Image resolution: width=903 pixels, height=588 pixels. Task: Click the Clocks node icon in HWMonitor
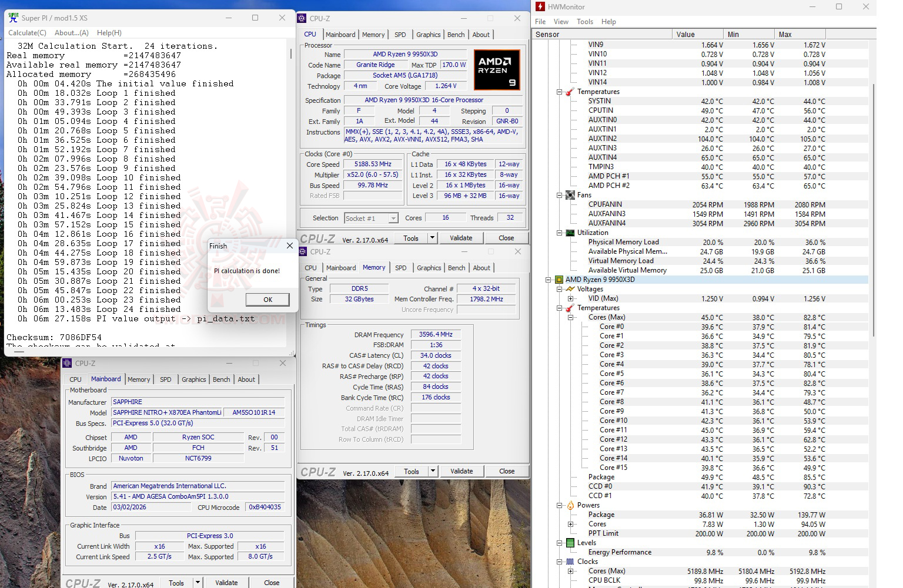click(570, 562)
